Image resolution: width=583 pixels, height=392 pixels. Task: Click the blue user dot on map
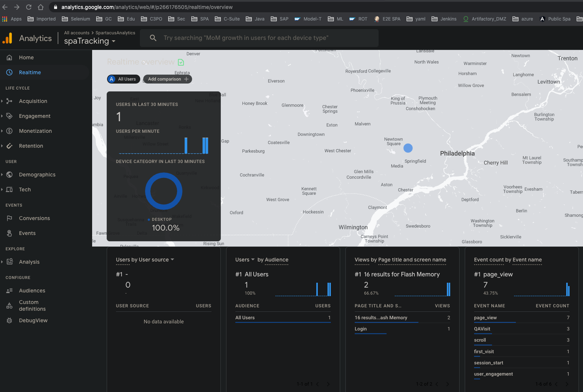point(408,148)
